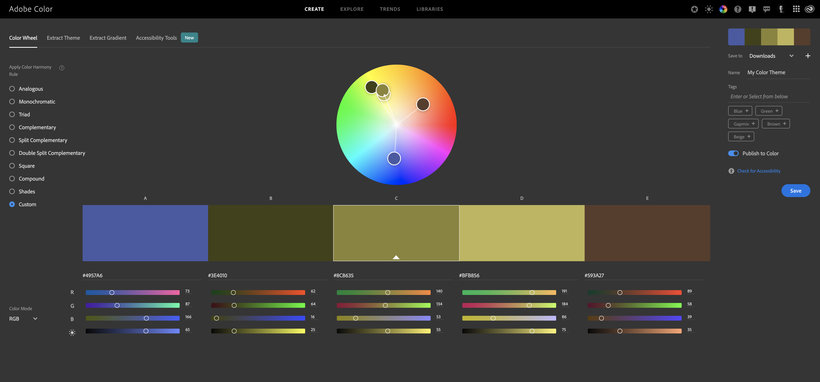820x382 pixels.
Task: Add the Blue tag
Action: [x=740, y=111]
